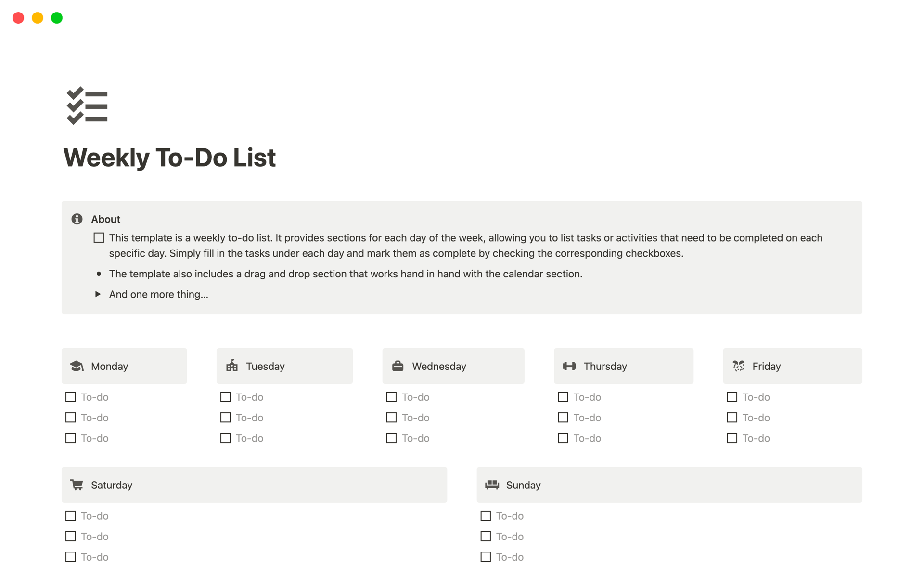Check the last To-do under Sunday

point(485,557)
